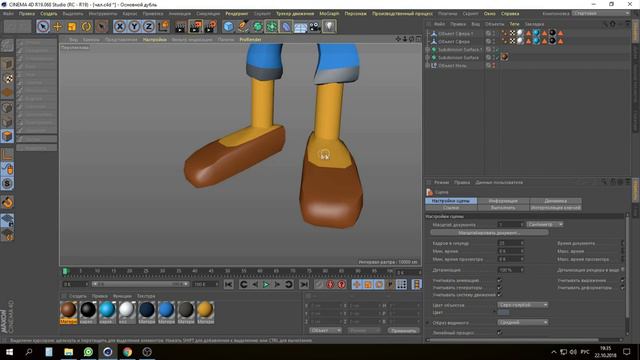Toggle the last checkbox in scene settings

499,333
